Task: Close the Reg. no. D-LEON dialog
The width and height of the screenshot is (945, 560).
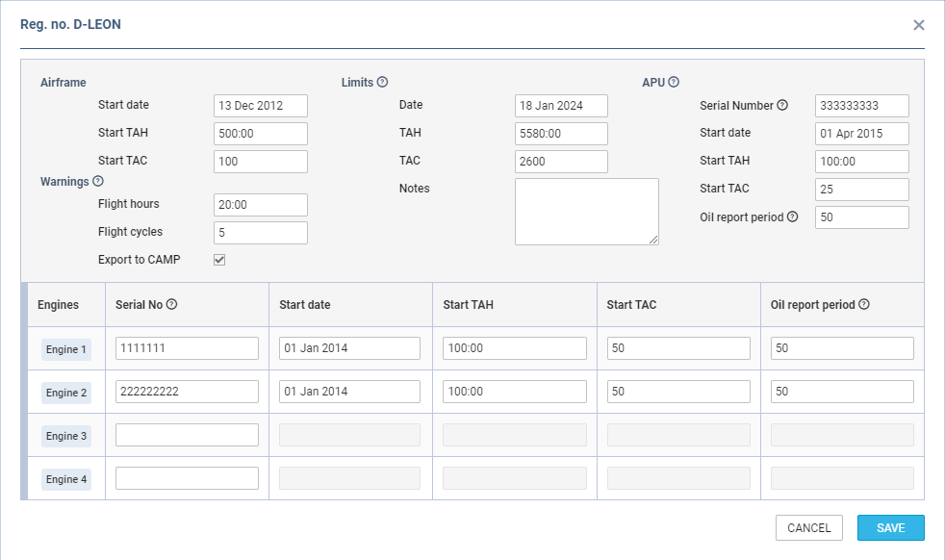Action: [x=918, y=25]
